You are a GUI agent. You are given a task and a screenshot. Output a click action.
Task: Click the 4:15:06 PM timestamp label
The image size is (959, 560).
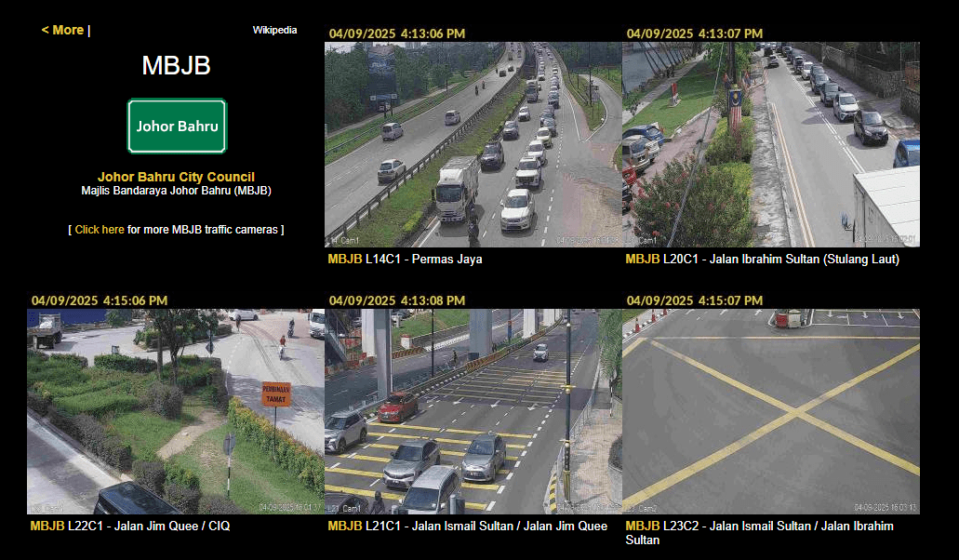coord(100,300)
